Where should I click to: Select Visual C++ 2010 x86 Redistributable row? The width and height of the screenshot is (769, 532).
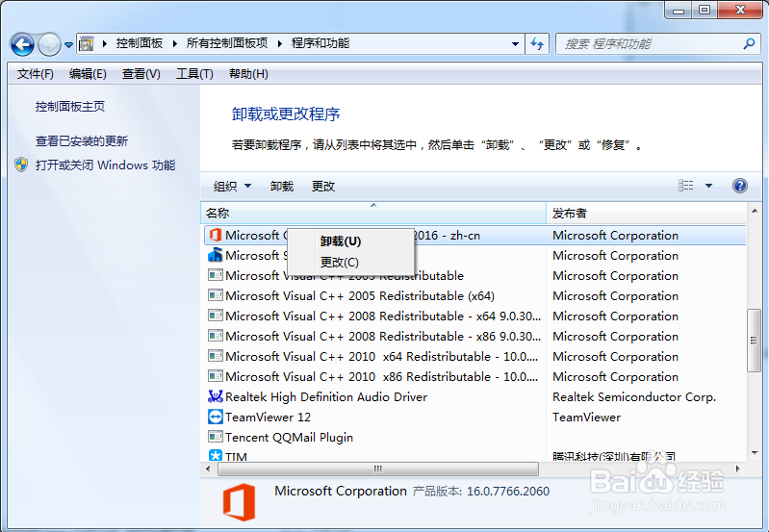pyautogui.click(x=474, y=376)
